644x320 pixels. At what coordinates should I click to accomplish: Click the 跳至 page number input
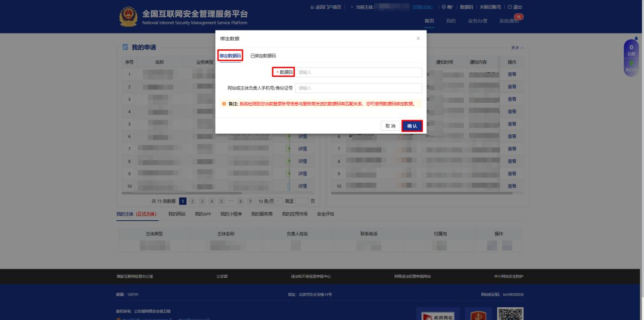pyautogui.click(x=302, y=201)
